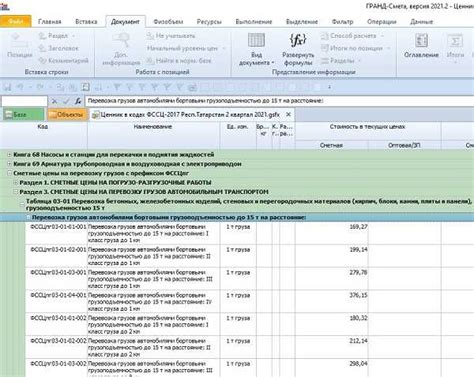This screenshot has width=474, height=377.
Task: Select code ФССЦпг03-01-03-001
Action: pos(58,272)
